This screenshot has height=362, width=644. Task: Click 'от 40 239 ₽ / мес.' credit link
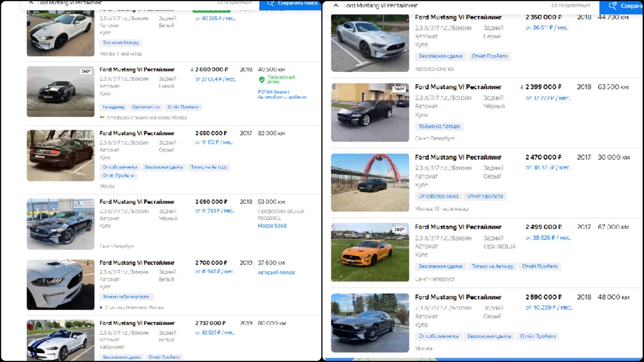548,308
